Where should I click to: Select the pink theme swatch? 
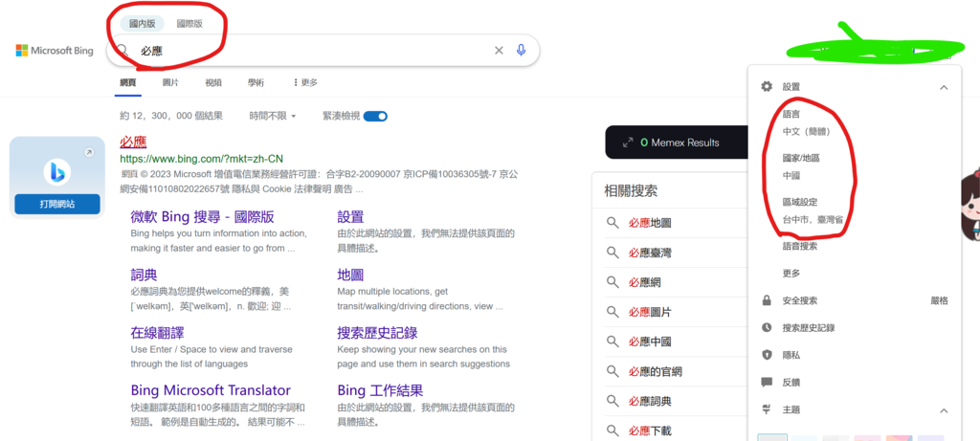(867, 438)
